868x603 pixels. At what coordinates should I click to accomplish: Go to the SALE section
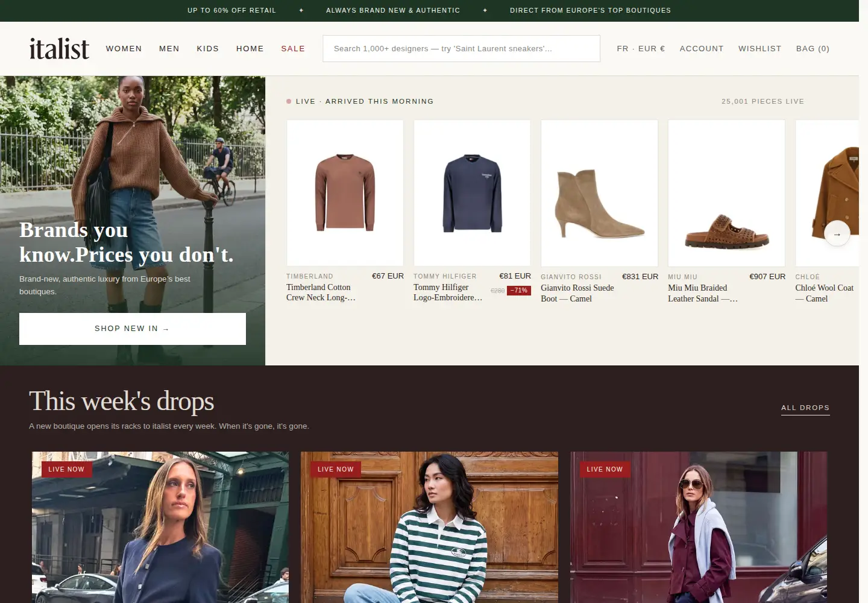pyautogui.click(x=293, y=49)
